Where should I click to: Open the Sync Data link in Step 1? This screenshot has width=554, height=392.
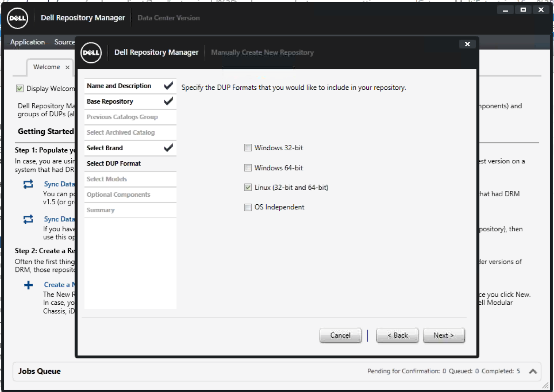tap(60, 184)
